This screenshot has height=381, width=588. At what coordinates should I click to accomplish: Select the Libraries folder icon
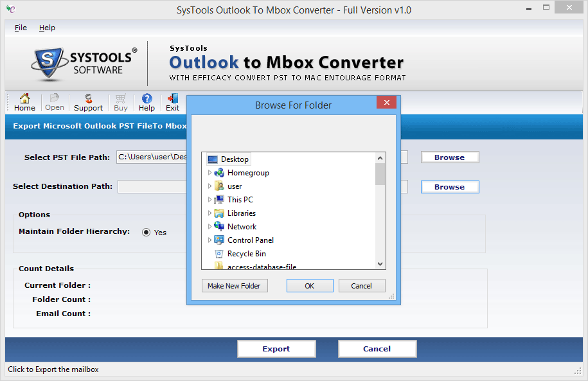(x=219, y=213)
